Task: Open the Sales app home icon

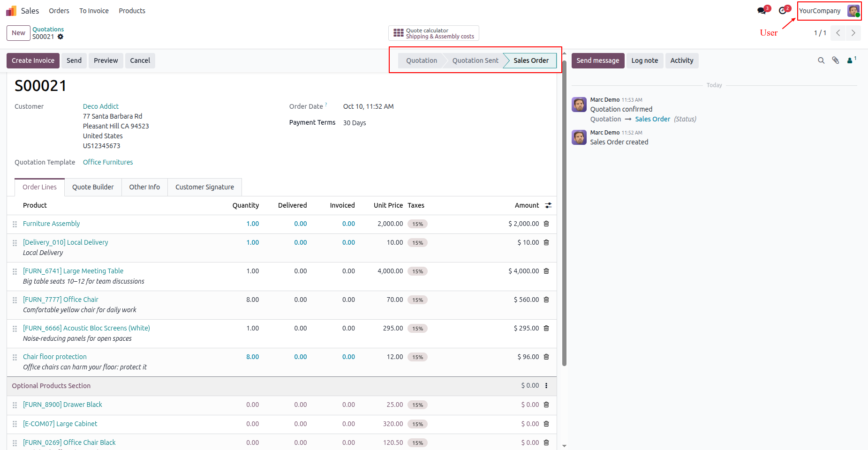Action: [x=11, y=10]
